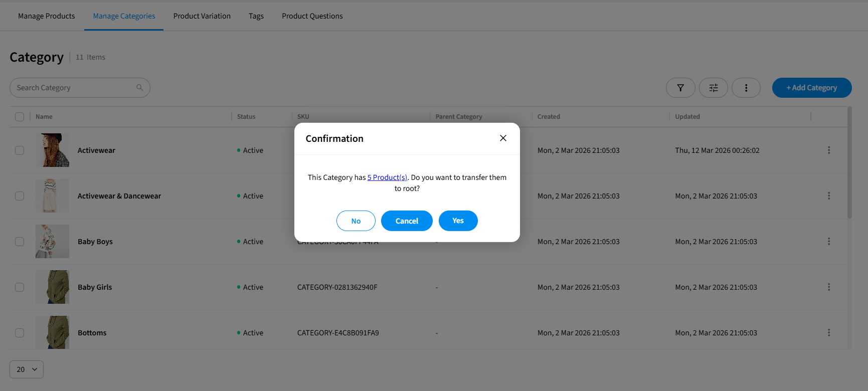Open the column settings sliders icon
This screenshot has height=391, width=868.
(713, 88)
